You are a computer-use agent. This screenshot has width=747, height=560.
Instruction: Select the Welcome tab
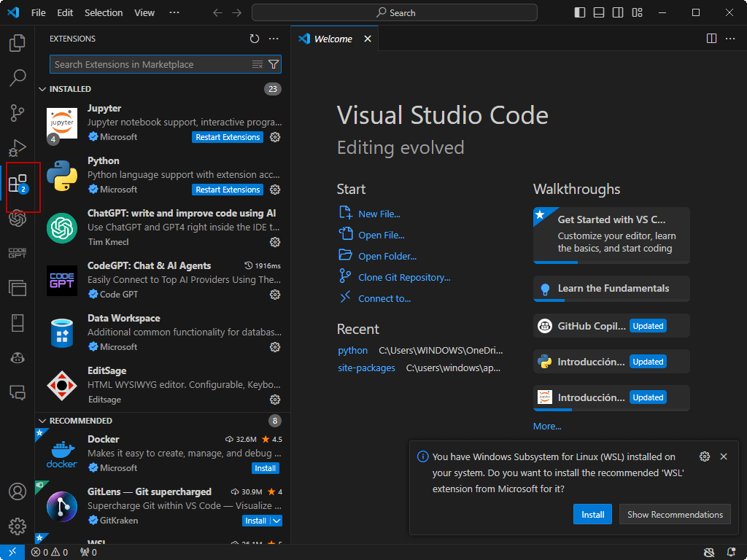click(333, 39)
